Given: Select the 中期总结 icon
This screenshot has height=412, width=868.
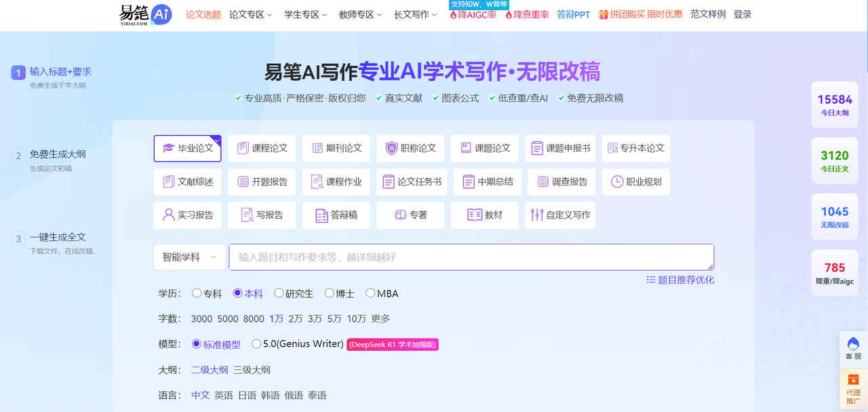Looking at the screenshot, I should click(x=469, y=182).
